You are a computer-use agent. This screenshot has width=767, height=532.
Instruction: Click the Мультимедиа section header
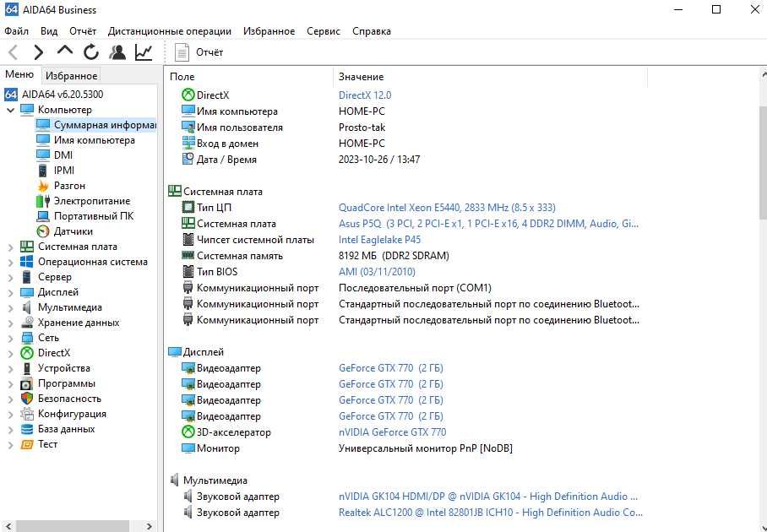point(215,480)
